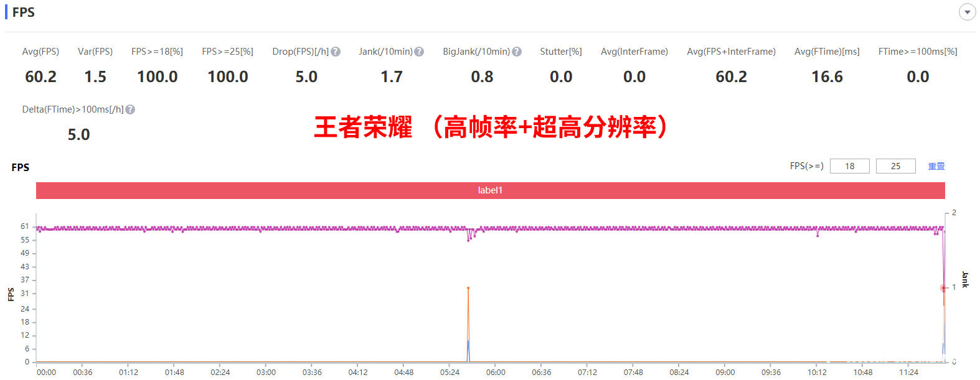Viewport: 980px width, 380px height.
Task: Click the Avg(FPS+InterFrame) value 60.2
Action: 731,76
